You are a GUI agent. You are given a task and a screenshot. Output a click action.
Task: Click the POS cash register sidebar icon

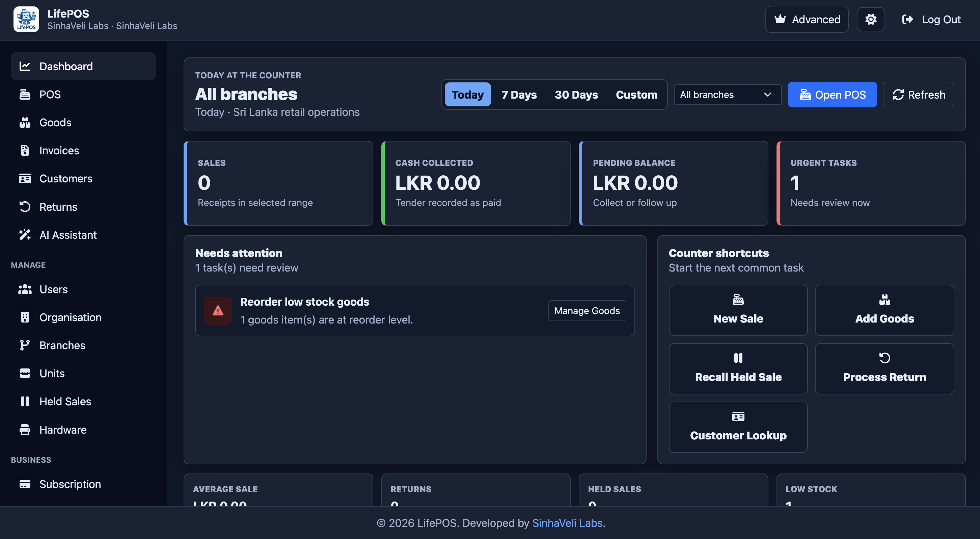click(25, 95)
